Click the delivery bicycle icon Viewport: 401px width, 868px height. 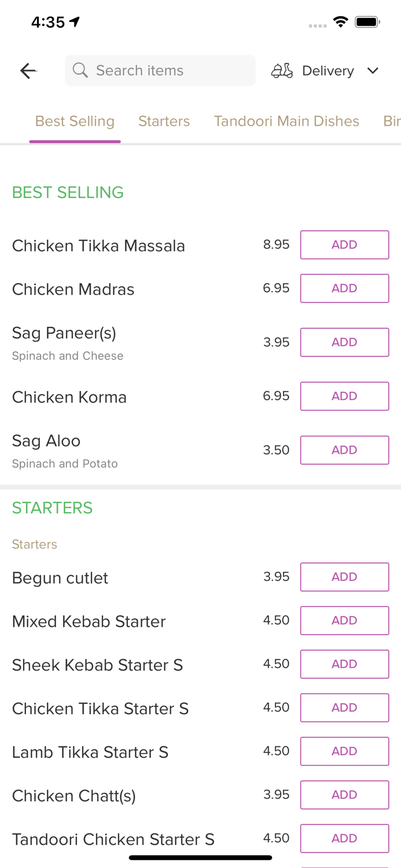282,70
